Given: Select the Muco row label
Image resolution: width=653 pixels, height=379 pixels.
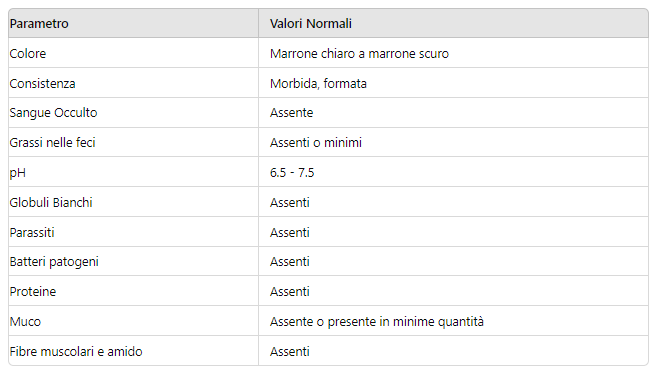Looking at the screenshot, I should click(25, 322).
